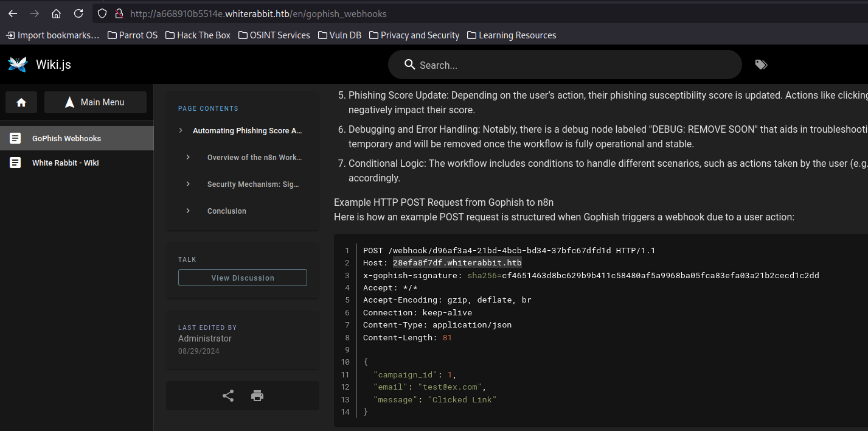Image resolution: width=868 pixels, height=431 pixels.
Task: Open the tags browser icon
Action: coord(761,65)
